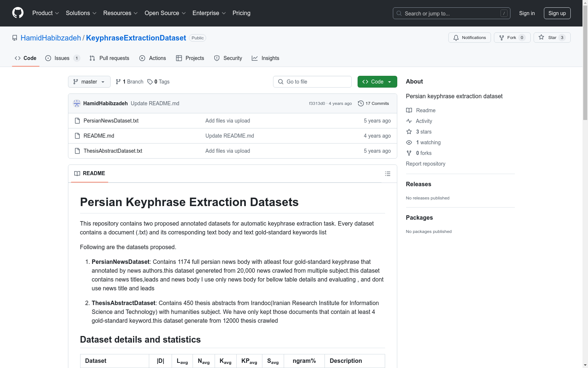Click the fork icon next to 0 forks
This screenshot has height=368, width=588.
(x=409, y=153)
